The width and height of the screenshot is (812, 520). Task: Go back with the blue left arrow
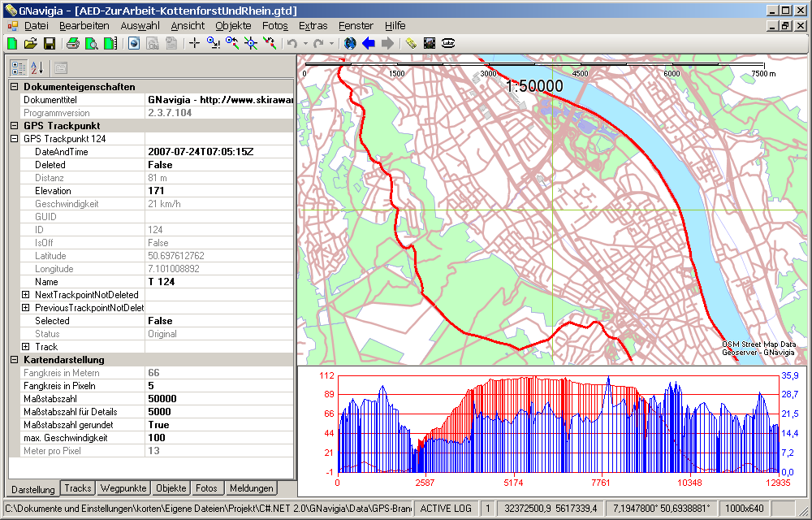[x=369, y=44]
